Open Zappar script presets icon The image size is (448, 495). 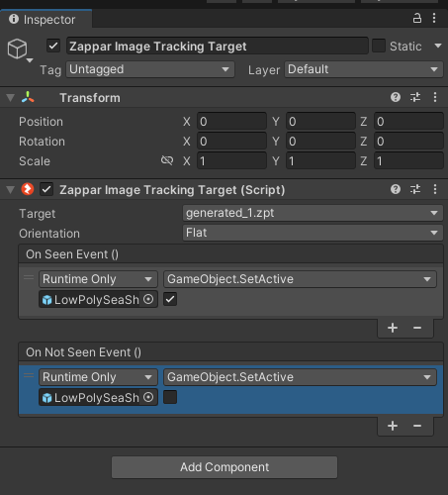point(415,189)
